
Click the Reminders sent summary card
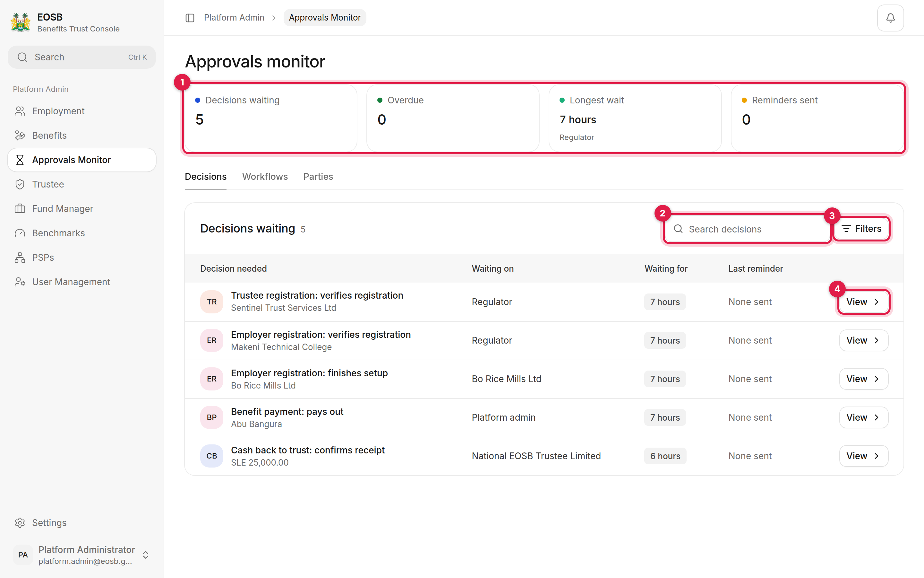[x=817, y=118]
